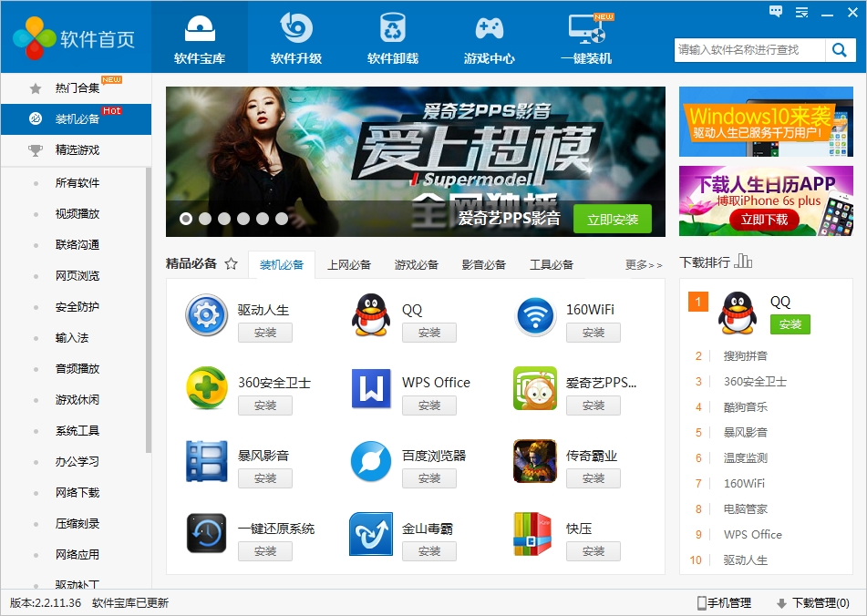Image resolution: width=867 pixels, height=616 pixels.
Task: Click the QQ penguin in download ranking
Action: (x=737, y=313)
